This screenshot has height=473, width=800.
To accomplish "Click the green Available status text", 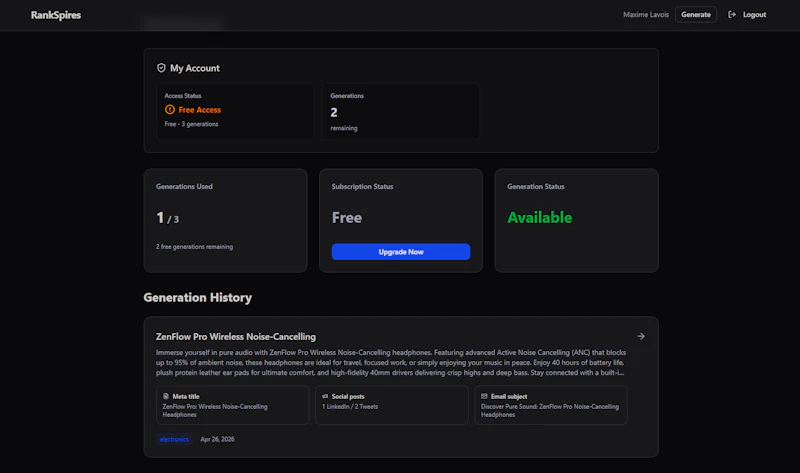I will (539, 217).
